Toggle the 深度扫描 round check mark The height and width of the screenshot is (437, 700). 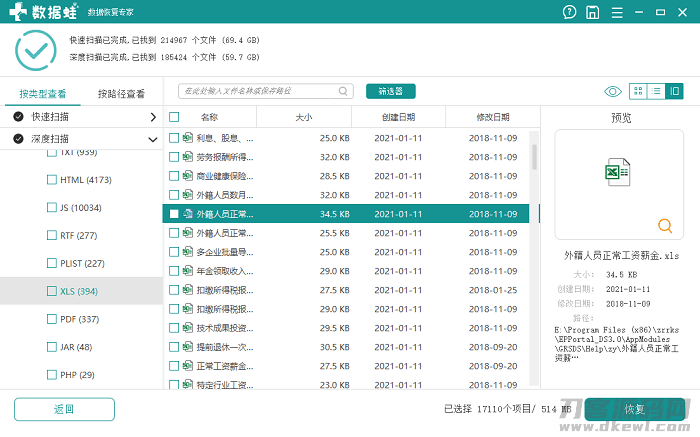pos(18,139)
